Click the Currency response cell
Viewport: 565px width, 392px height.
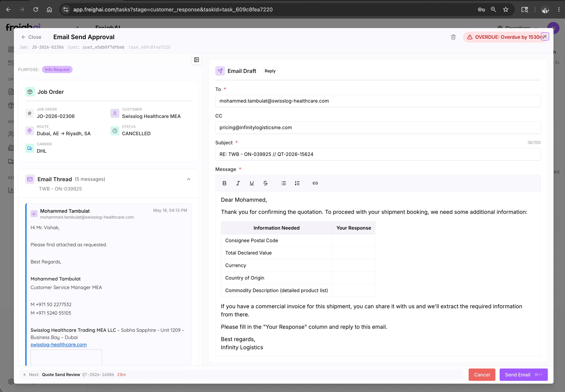tap(354, 266)
